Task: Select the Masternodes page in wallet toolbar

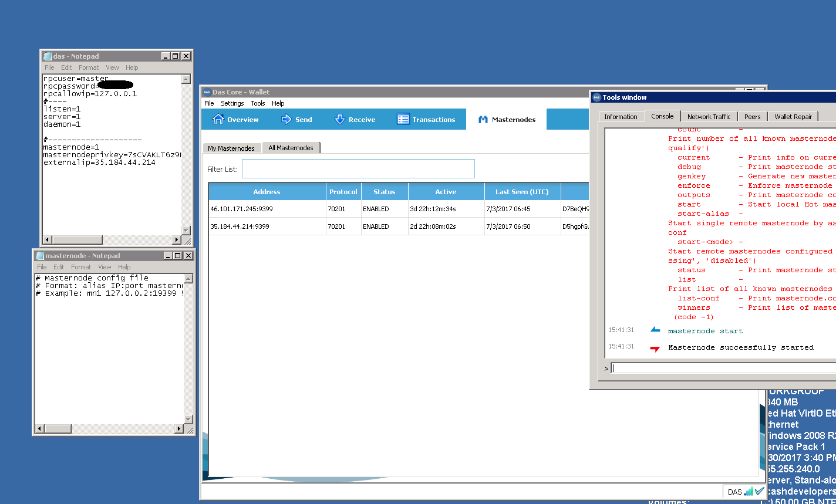Action: 507,119
